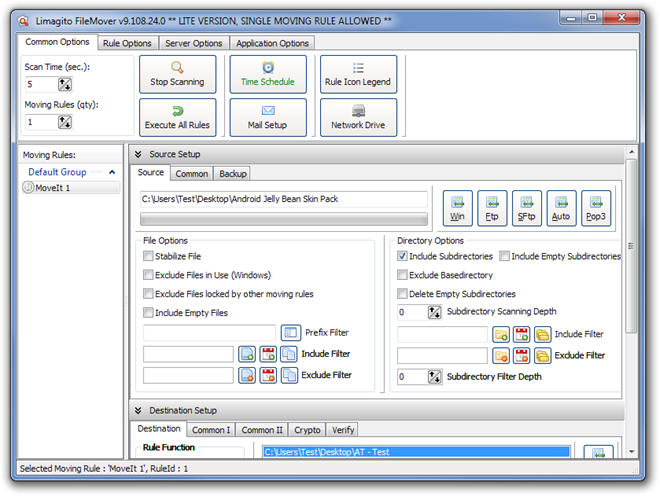The width and height of the screenshot is (660, 496).
Task: Click directory Include Filter folders icon
Action: [x=543, y=335]
